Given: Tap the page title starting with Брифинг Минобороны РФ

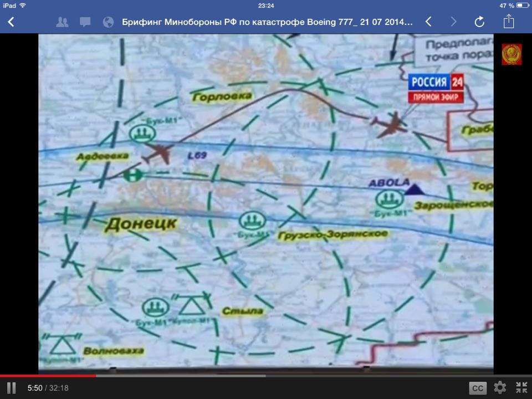Looking at the screenshot, I should 267,22.
